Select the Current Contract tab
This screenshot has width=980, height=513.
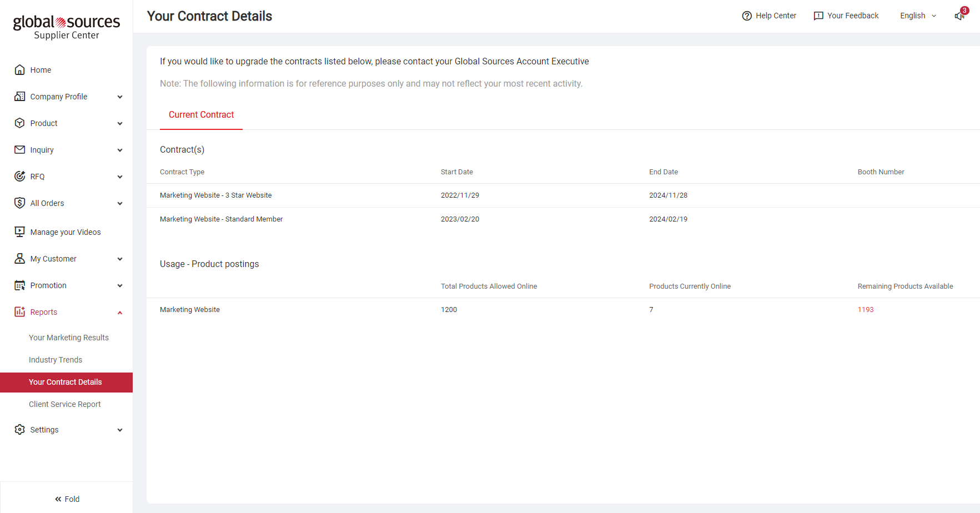click(x=201, y=115)
